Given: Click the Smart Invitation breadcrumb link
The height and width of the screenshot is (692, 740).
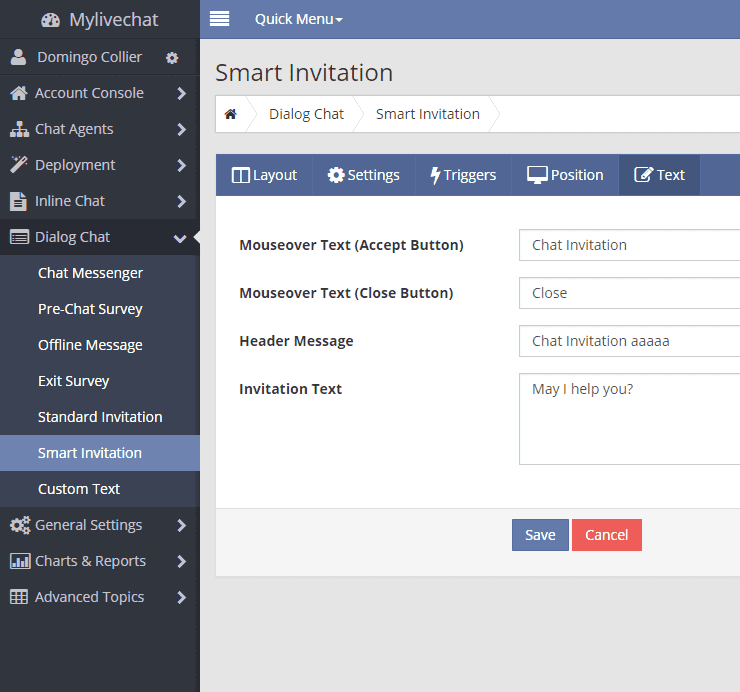Looking at the screenshot, I should pos(428,114).
